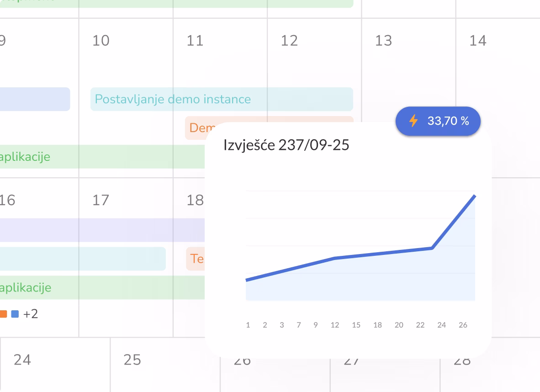Select day 13 in the calendar
The width and height of the screenshot is (540, 392).
coord(383,41)
